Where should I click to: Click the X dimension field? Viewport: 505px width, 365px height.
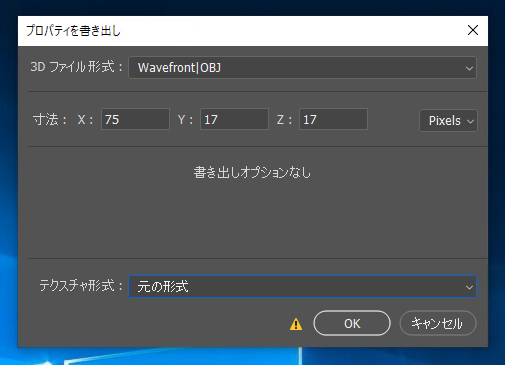pos(135,119)
